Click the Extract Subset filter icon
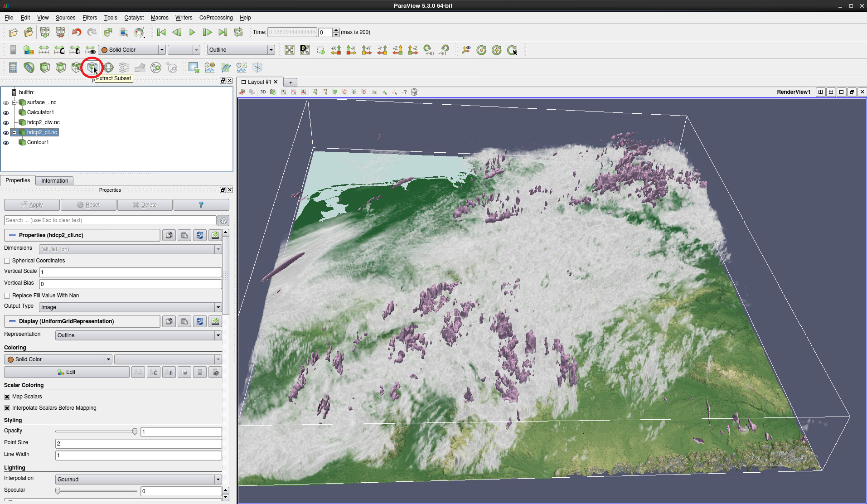Viewport: 867px width, 504px height. click(x=92, y=68)
